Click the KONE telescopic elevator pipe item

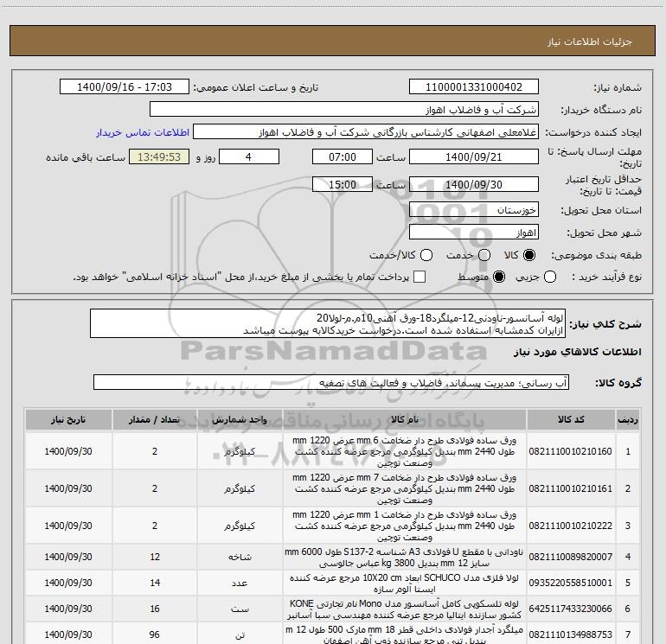pyautogui.click(x=405, y=609)
